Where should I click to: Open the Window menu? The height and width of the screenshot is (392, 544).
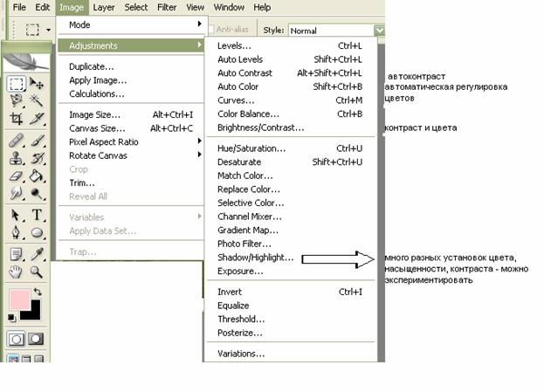pos(229,7)
